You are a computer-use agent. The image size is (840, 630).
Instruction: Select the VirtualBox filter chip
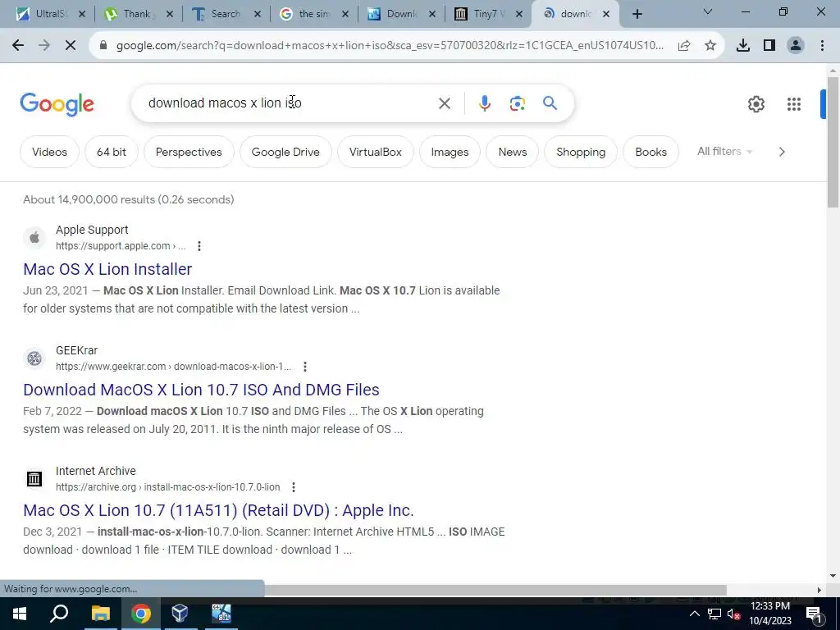(376, 152)
